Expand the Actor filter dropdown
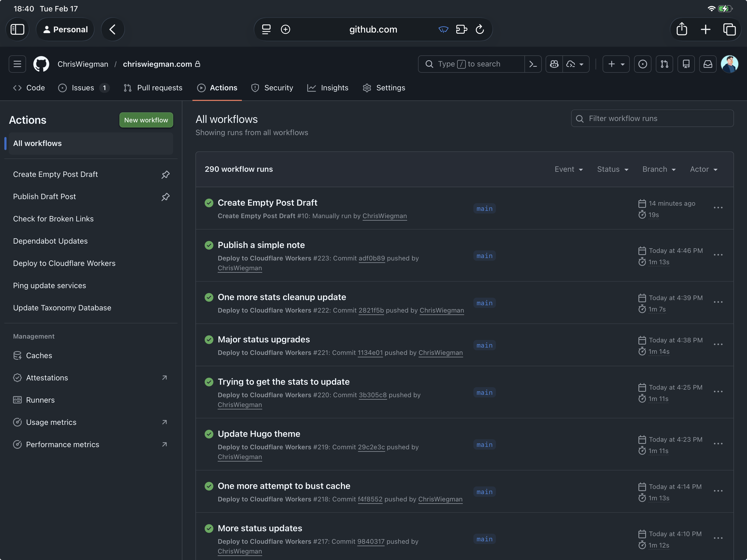747x560 pixels. pos(704,169)
